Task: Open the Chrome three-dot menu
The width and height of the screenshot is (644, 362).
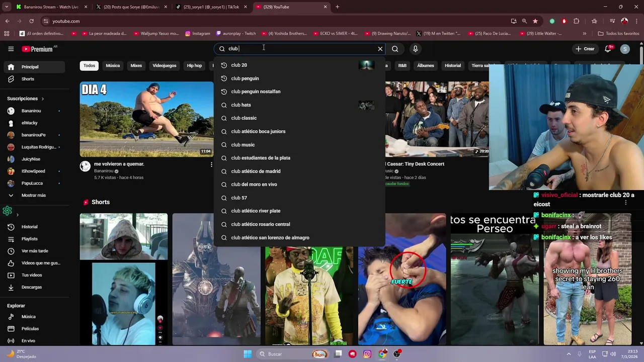Action: 636,21
